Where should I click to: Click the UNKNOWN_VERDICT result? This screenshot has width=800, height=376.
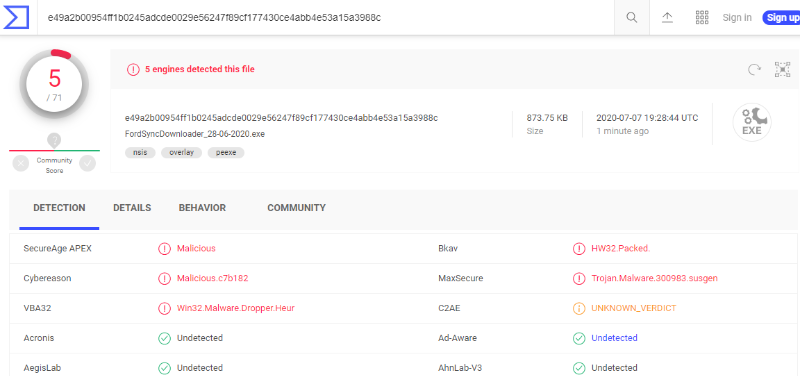point(634,308)
